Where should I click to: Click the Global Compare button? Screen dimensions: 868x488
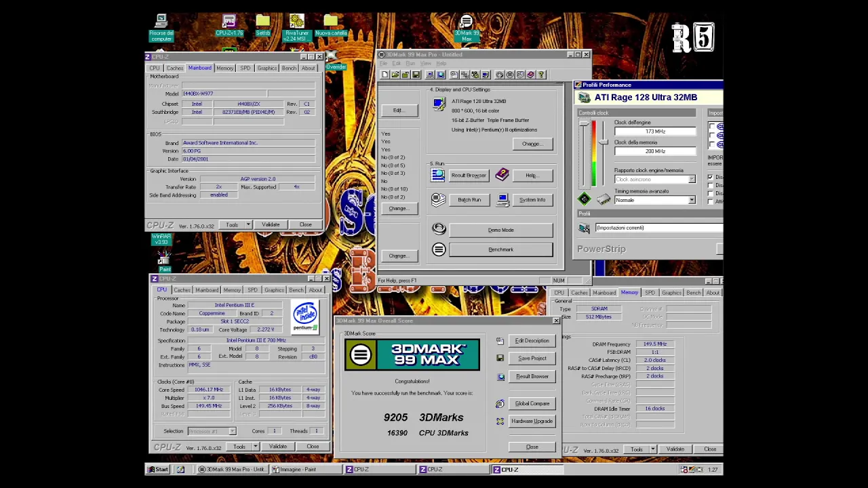point(532,403)
